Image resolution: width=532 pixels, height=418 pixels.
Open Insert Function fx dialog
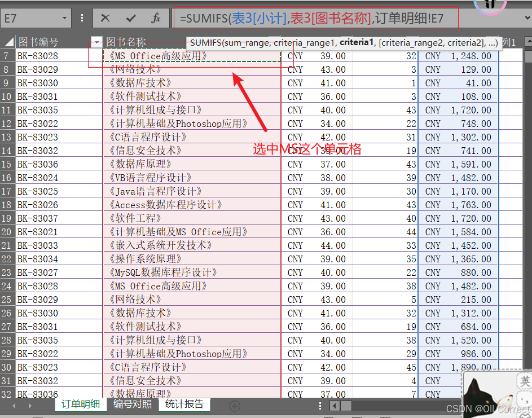pyautogui.click(x=156, y=18)
